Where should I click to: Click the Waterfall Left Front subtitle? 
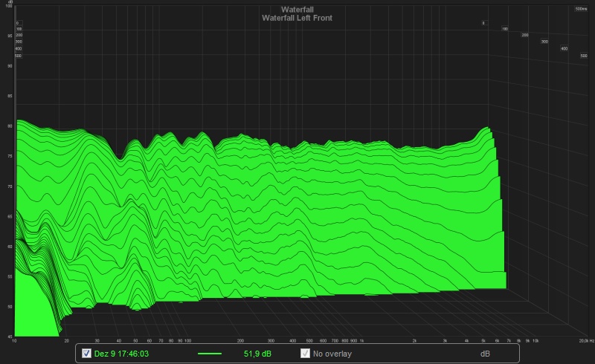tap(297, 18)
